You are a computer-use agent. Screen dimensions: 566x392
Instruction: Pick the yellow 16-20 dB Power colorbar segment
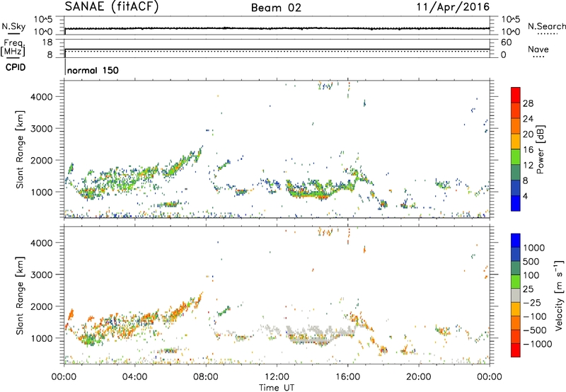point(516,142)
